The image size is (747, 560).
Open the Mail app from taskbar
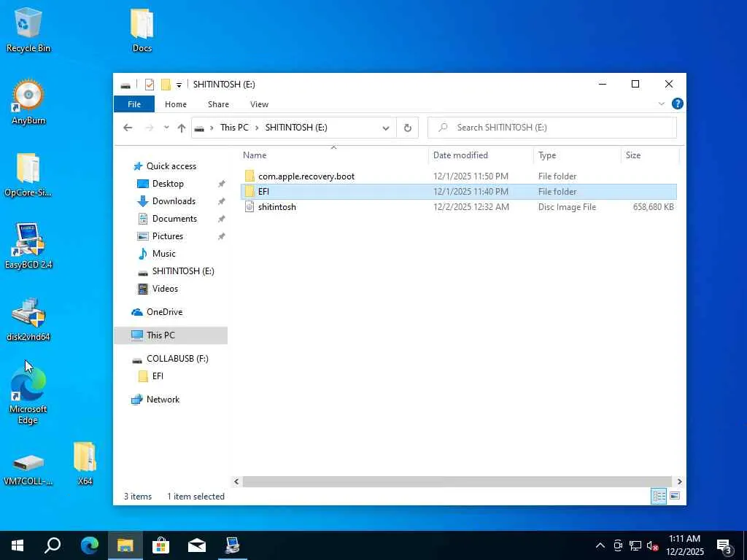(x=197, y=545)
